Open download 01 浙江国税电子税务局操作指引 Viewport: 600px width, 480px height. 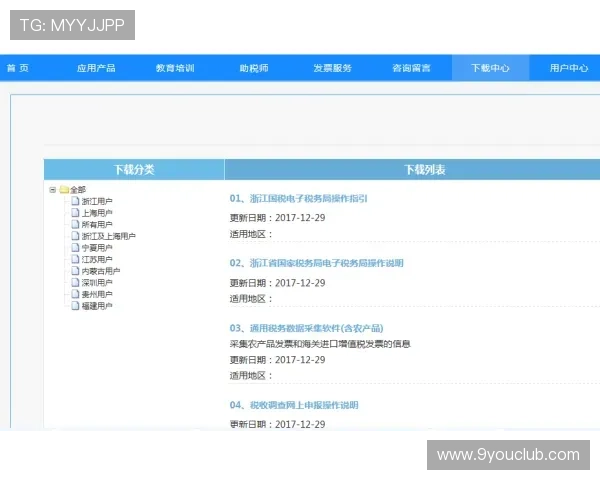click(298, 198)
